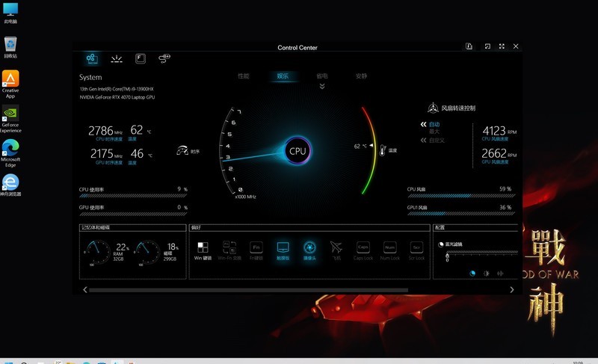
Task: Select the 省电 power saving mode tab
Action: pos(322,75)
